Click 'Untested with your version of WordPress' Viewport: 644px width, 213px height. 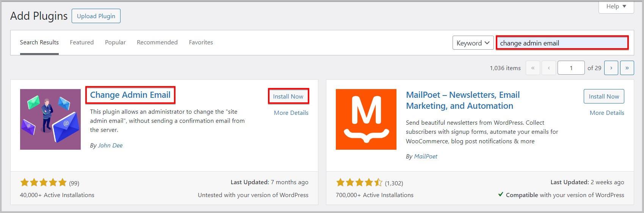253,195
